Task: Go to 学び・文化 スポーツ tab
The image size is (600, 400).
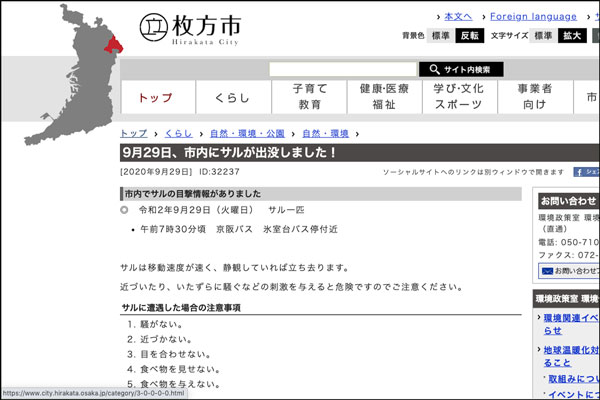Action: 459,97
